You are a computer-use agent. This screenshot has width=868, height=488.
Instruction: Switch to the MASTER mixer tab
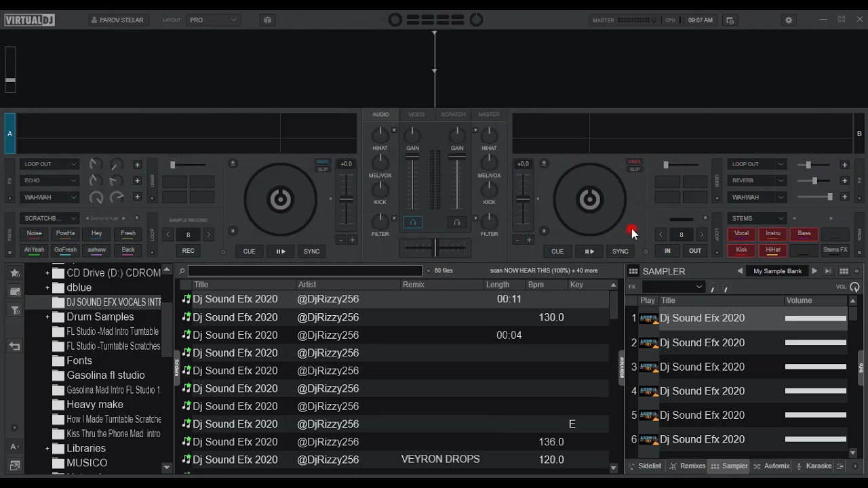click(489, 115)
